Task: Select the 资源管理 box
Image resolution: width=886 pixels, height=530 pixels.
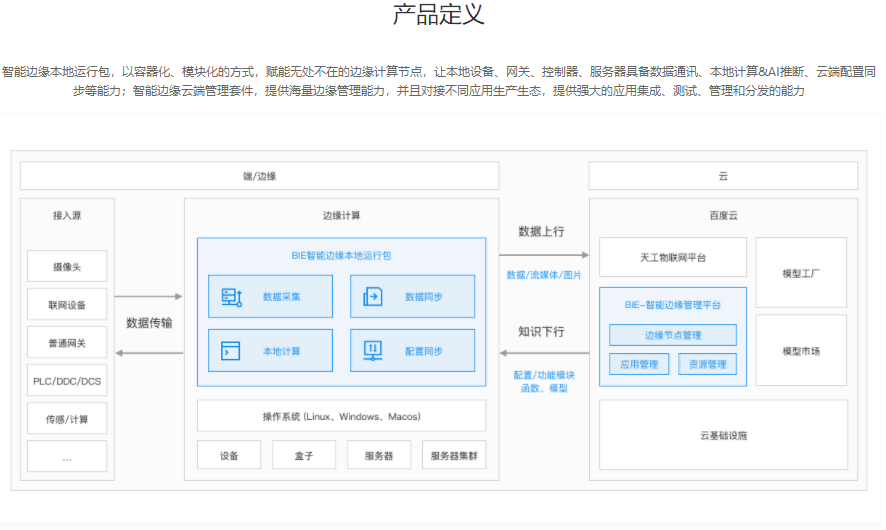Action: pos(707,364)
